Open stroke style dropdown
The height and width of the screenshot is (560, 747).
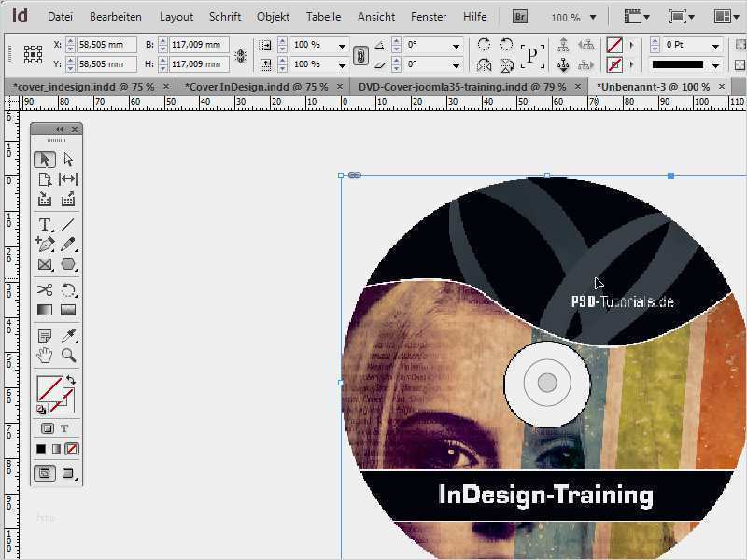(x=715, y=64)
